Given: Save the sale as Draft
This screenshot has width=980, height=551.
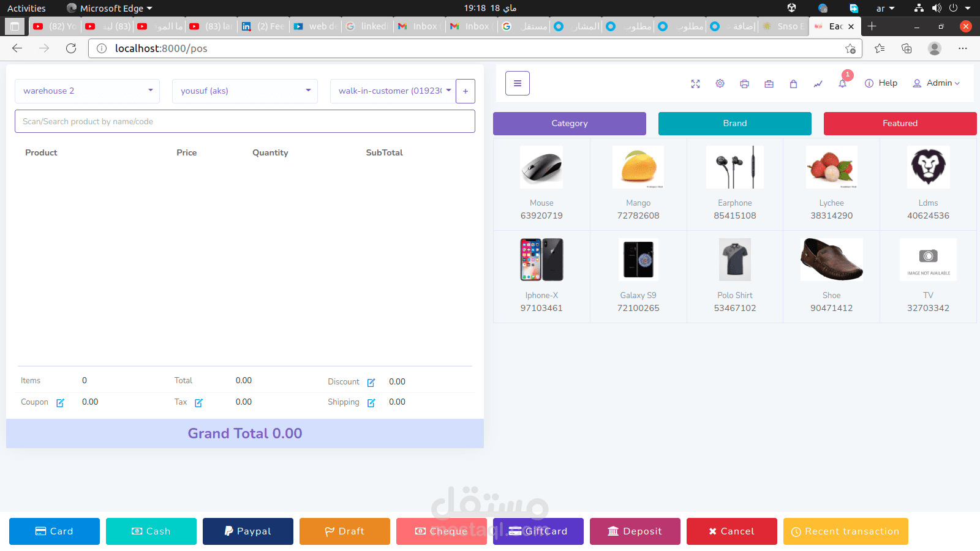Looking at the screenshot, I should click(x=345, y=531).
